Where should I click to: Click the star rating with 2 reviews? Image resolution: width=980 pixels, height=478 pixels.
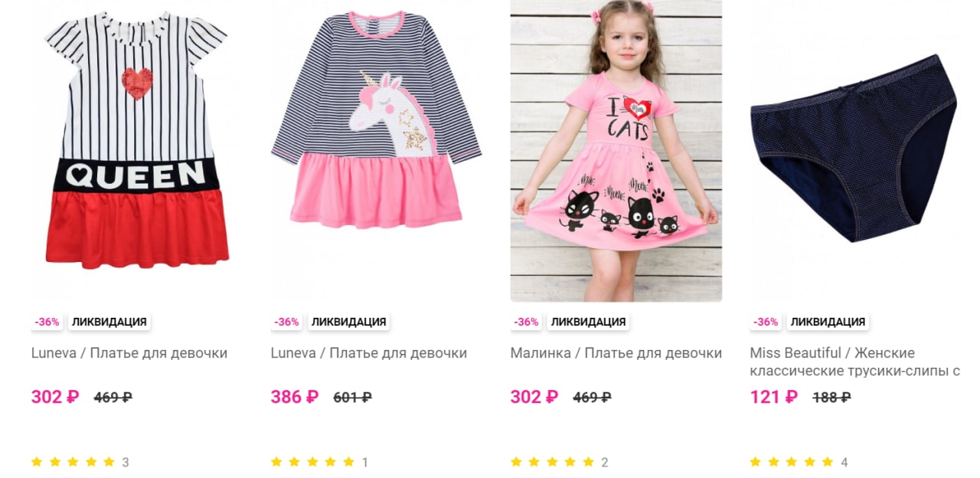pos(560,462)
